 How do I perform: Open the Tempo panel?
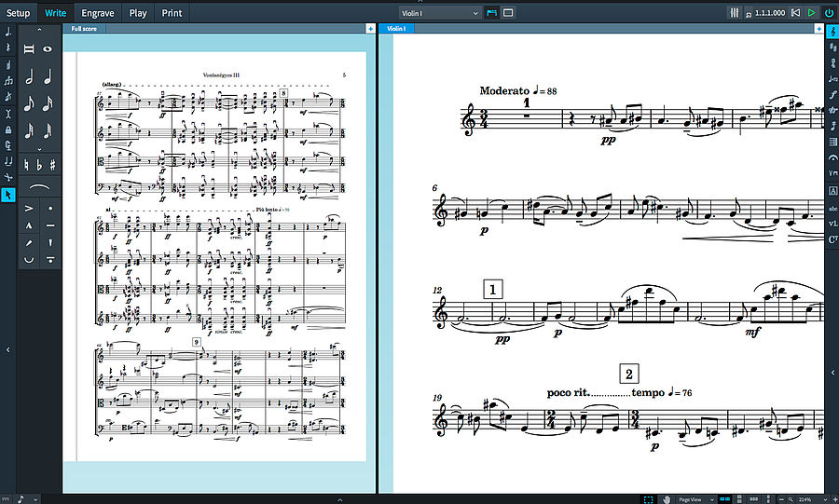tap(832, 79)
